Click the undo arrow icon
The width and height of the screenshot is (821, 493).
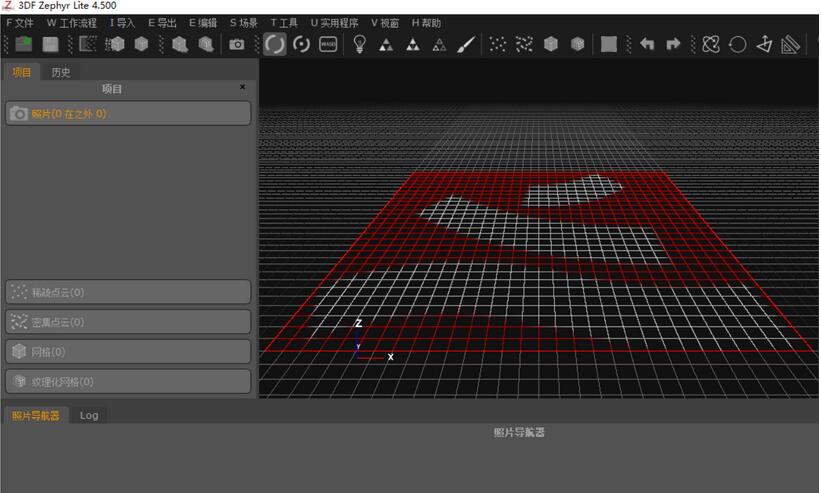(647, 44)
